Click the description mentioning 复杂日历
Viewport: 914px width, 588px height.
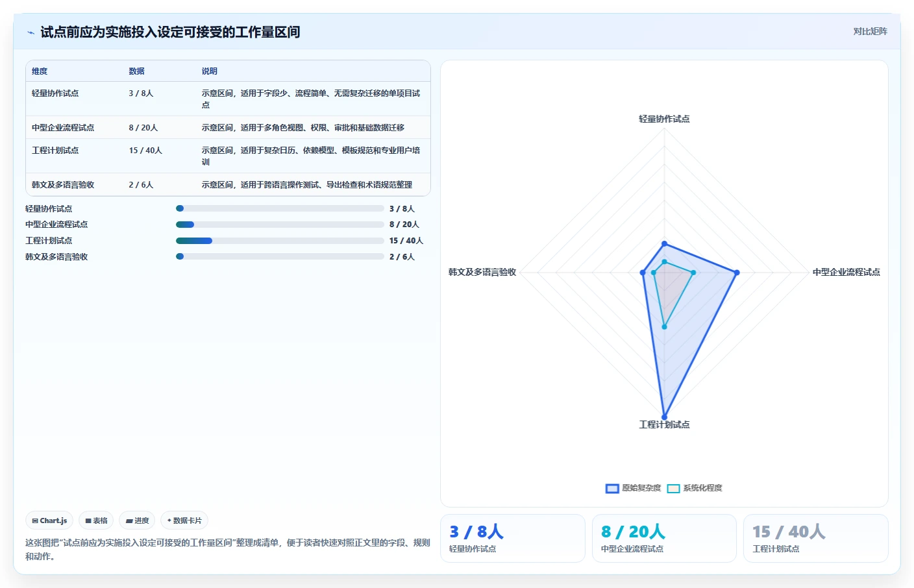point(311,156)
